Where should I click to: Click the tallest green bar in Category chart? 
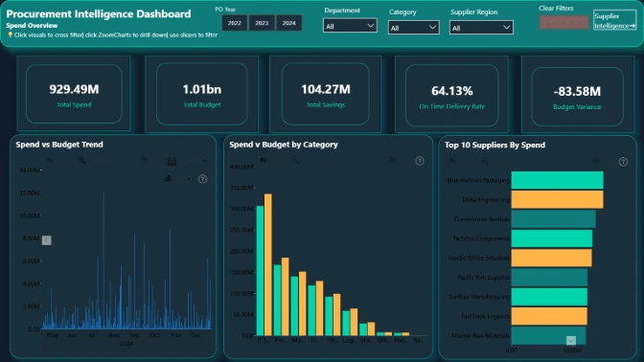[260, 271]
